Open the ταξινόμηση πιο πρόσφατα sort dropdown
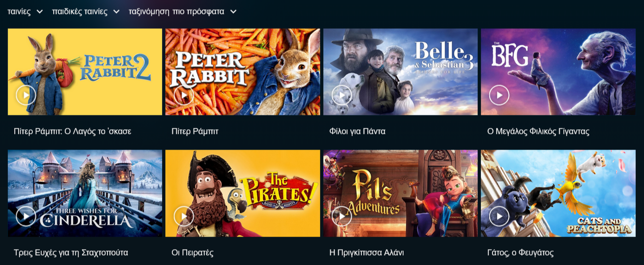This screenshot has width=644, height=265. (183, 12)
